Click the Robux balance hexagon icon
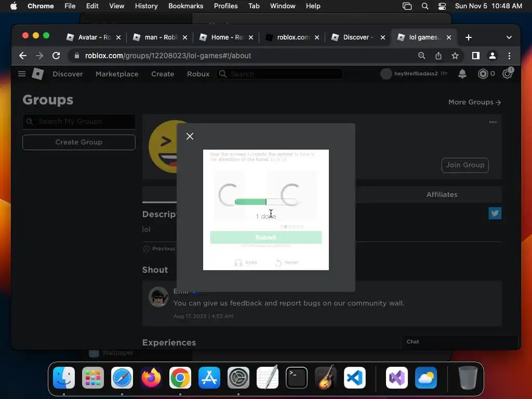The height and width of the screenshot is (399, 532). pos(483,74)
